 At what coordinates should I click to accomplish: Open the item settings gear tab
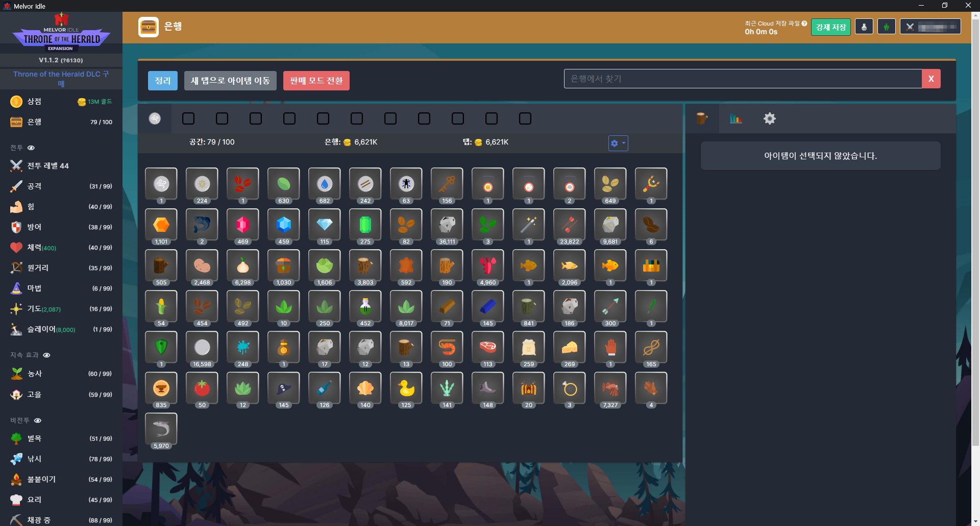[769, 118]
